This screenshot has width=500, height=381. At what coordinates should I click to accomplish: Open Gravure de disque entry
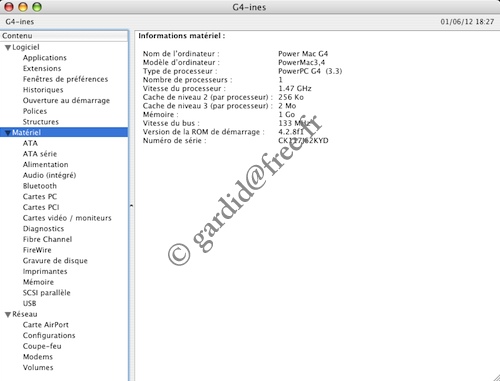click(55, 260)
